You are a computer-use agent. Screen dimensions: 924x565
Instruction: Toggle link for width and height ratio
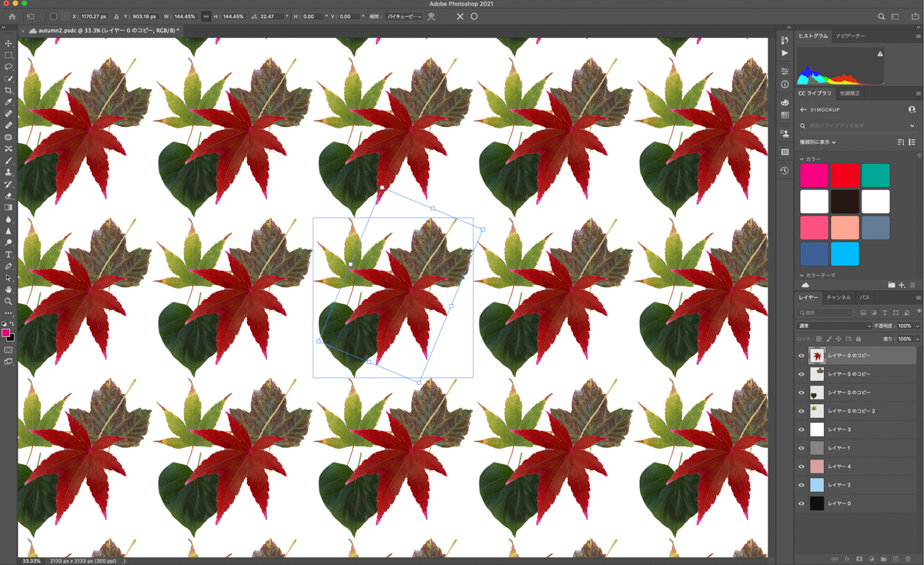[x=206, y=16]
